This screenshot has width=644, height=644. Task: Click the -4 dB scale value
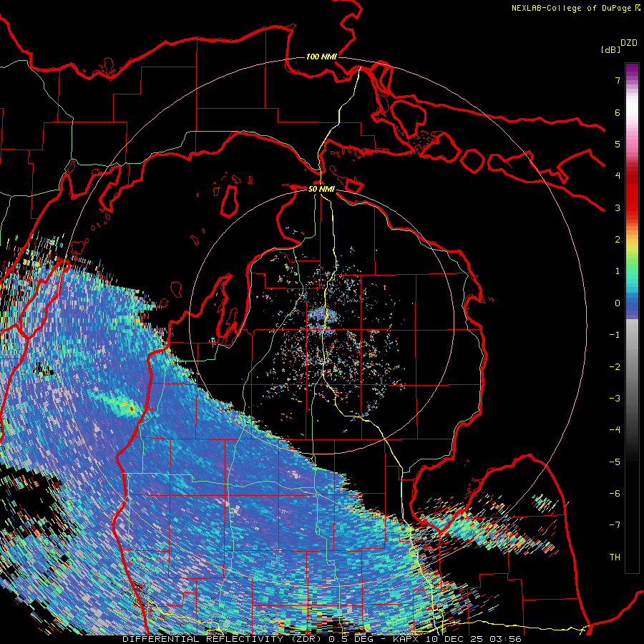615,430
